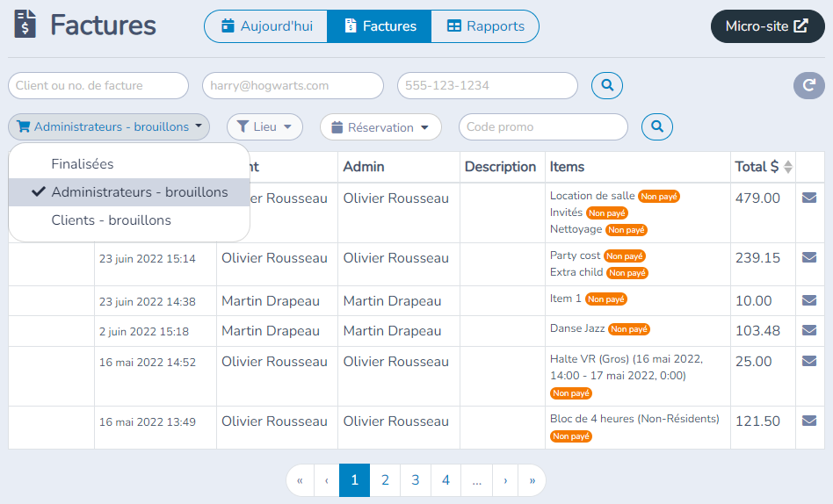Image resolution: width=833 pixels, height=504 pixels.
Task: Click Danse Jazz item text
Action: pos(577,328)
